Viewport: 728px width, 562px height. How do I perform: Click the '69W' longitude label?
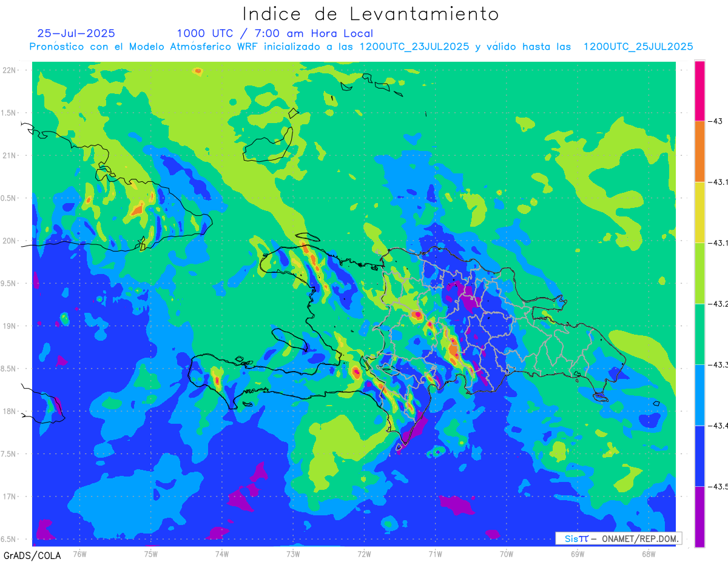[x=578, y=554]
